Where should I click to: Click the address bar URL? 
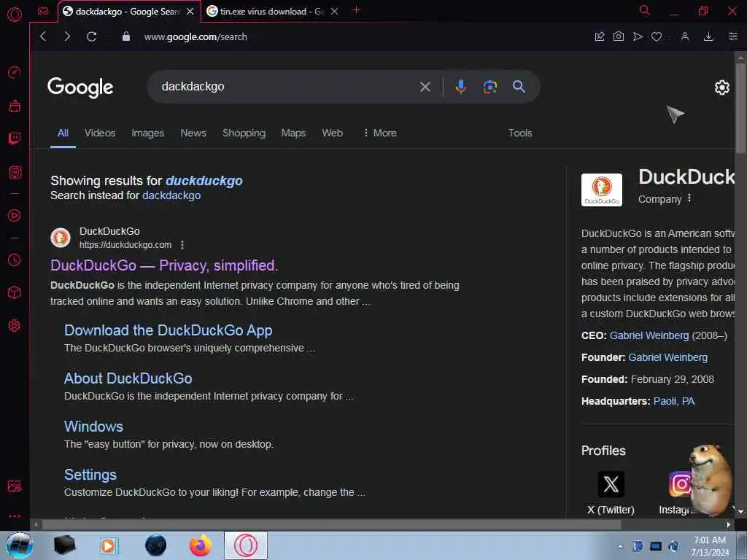[196, 36]
